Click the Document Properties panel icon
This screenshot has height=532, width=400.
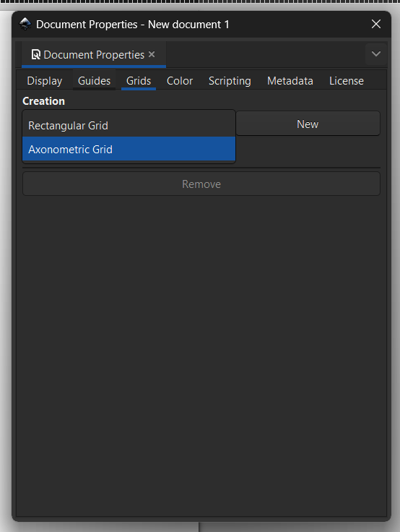click(35, 55)
